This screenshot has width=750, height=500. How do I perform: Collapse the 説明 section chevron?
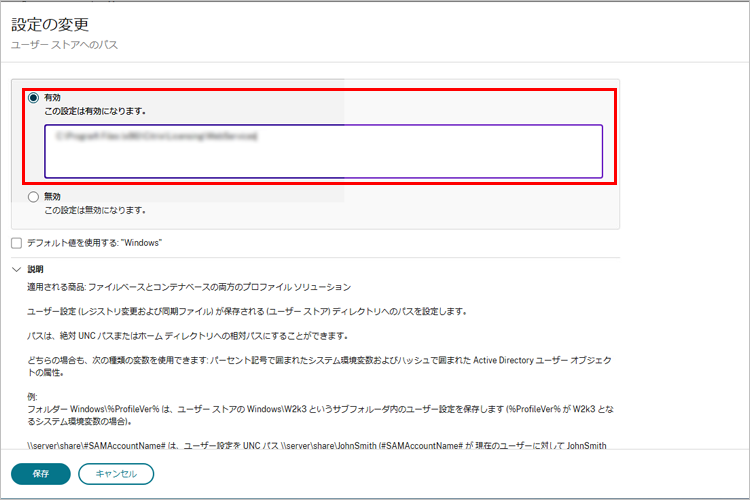(x=16, y=269)
